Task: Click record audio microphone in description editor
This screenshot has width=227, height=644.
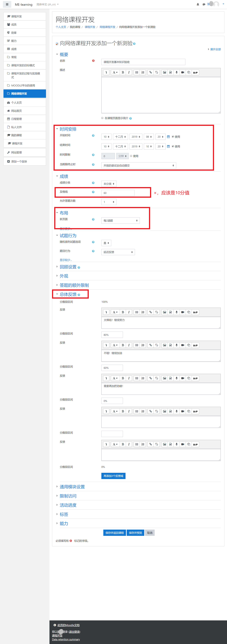Action: pos(177,73)
